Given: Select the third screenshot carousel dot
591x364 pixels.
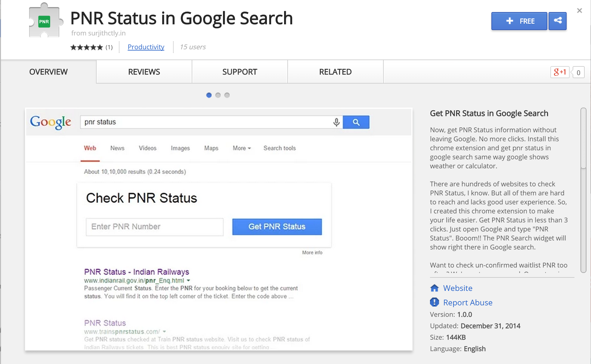Looking at the screenshot, I should pyautogui.click(x=227, y=95).
